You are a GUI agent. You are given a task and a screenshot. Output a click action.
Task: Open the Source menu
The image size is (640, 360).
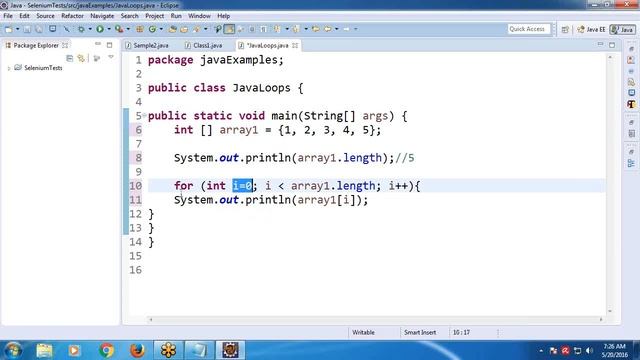coord(45,16)
